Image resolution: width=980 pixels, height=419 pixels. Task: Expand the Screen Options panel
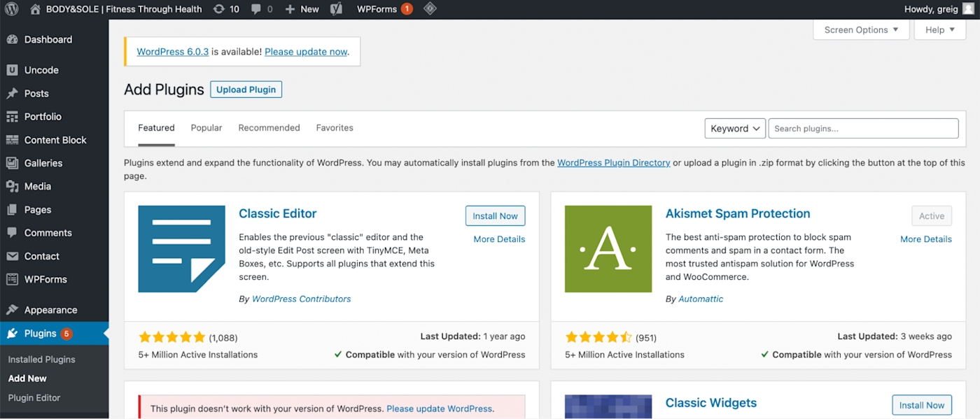[861, 29]
